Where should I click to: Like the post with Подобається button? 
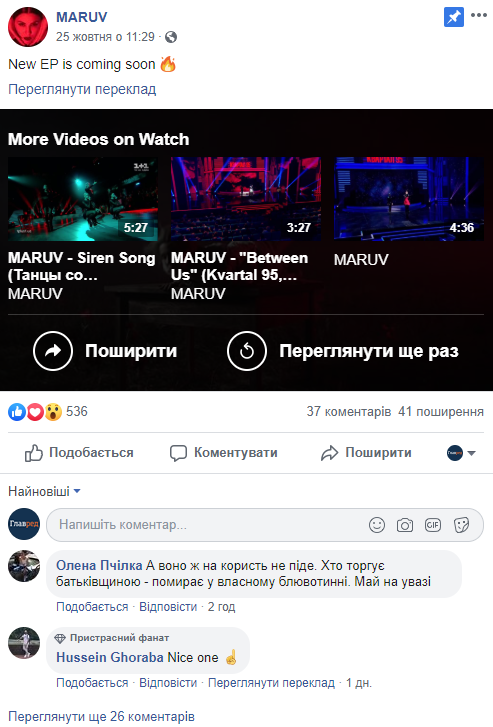pos(79,453)
